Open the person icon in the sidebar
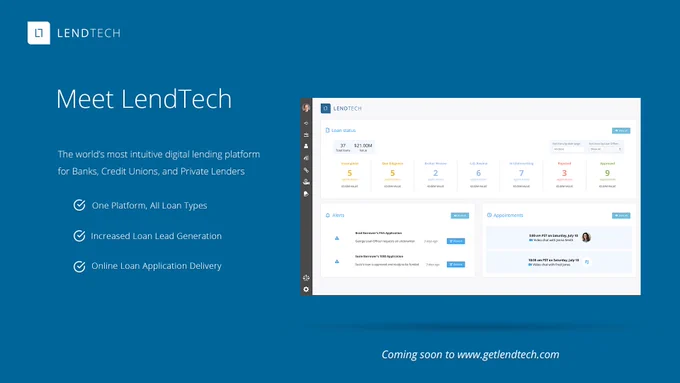Screen dimensions: 680x383 [x=306, y=146]
